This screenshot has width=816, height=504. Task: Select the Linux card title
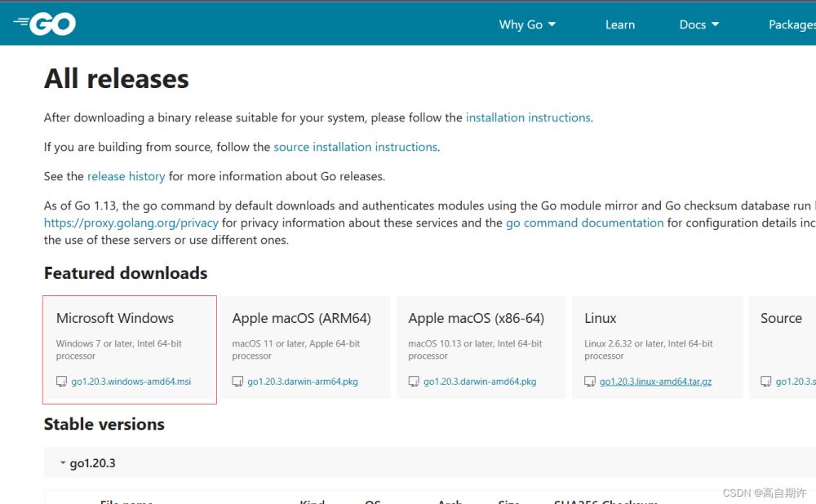tap(600, 318)
